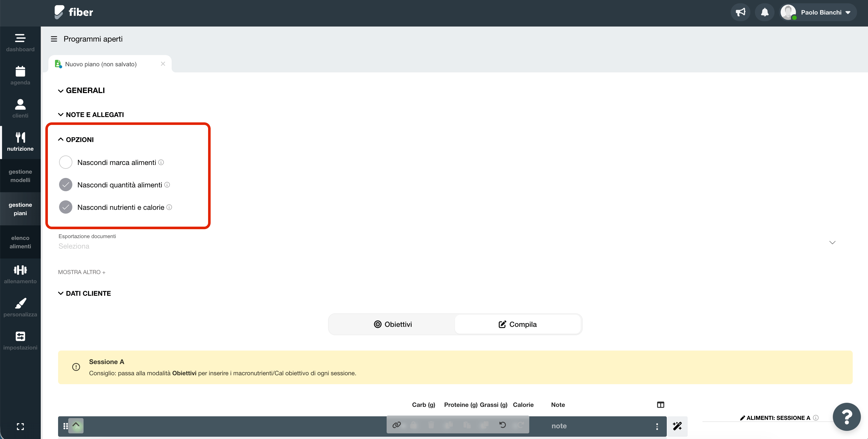
Task: Click the megaphone announcements icon
Action: 740,12
